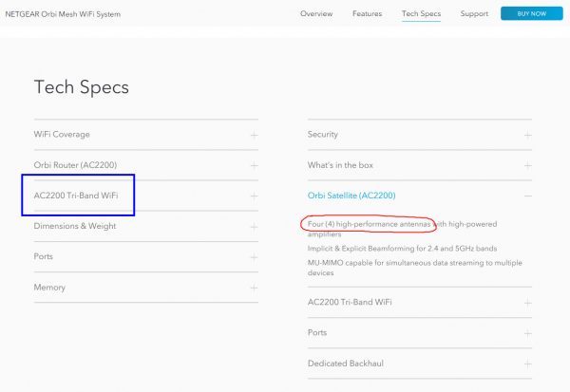
Task: Click the Tech Specs page heading
Action: pyautogui.click(x=82, y=87)
